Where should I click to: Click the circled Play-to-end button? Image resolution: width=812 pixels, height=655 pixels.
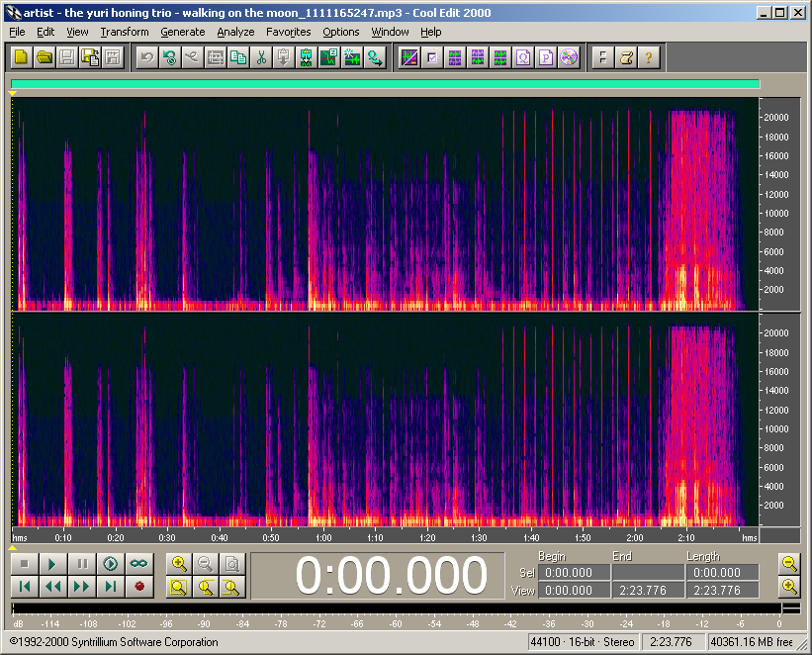click(x=111, y=563)
